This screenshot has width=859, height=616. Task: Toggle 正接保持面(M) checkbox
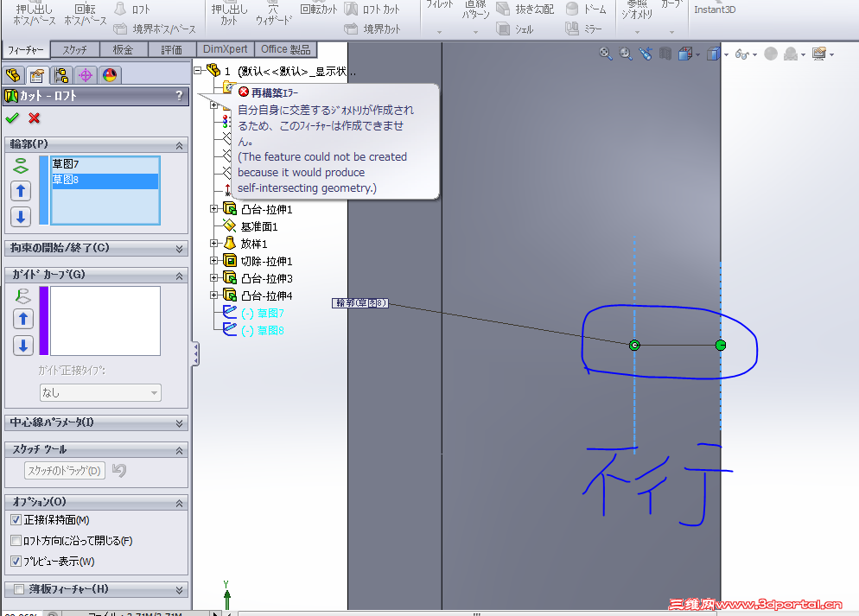pyautogui.click(x=16, y=519)
